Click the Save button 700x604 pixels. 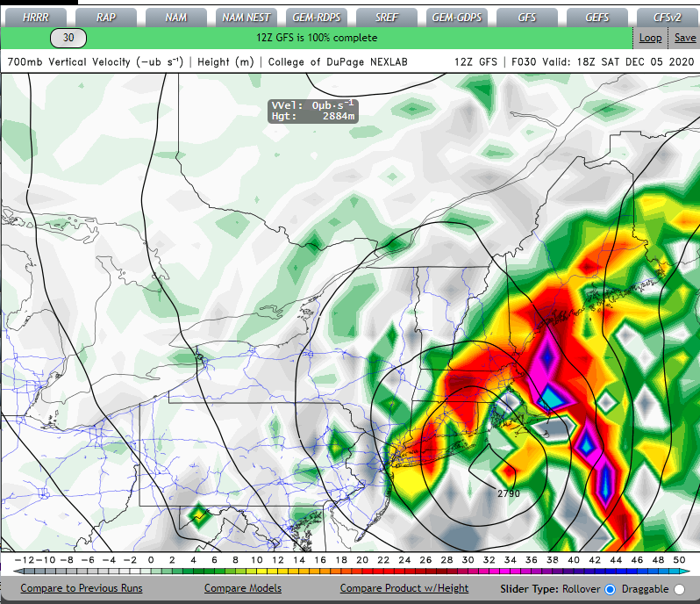coord(685,38)
